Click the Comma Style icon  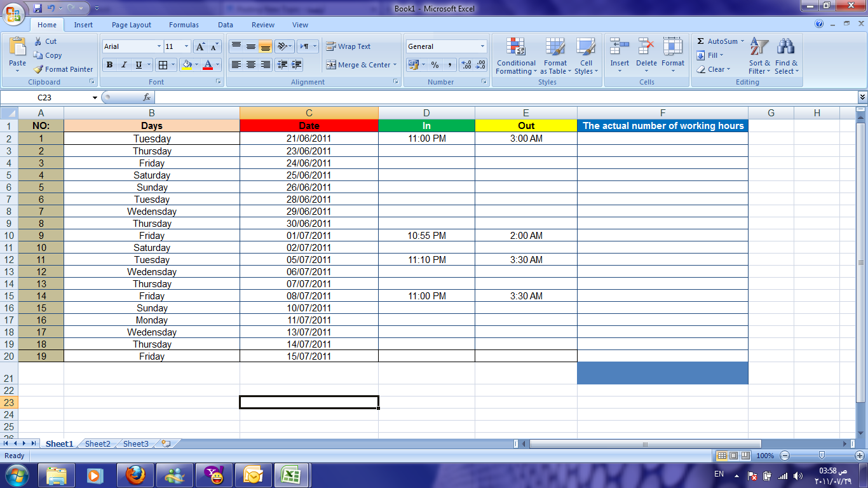[450, 65]
